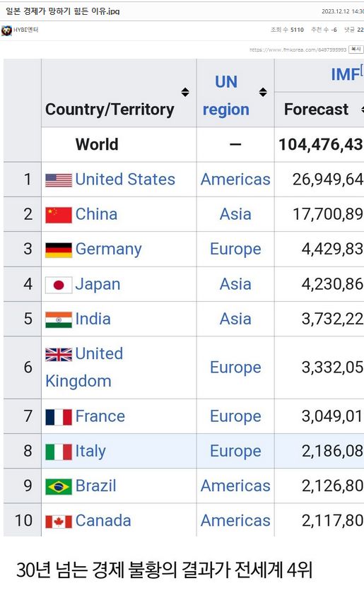Click the HYBE센터 author avatar icon
The width and height of the screenshot is (364, 593).
coord(6,30)
